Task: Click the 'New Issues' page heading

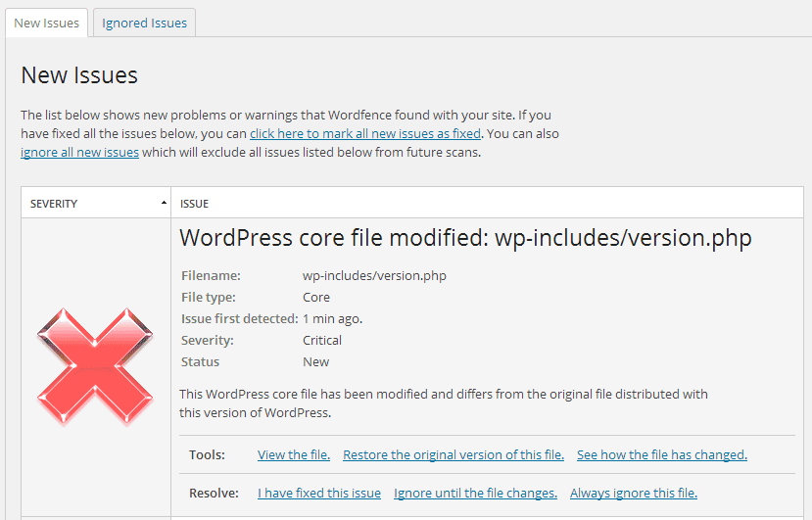Action: click(79, 75)
